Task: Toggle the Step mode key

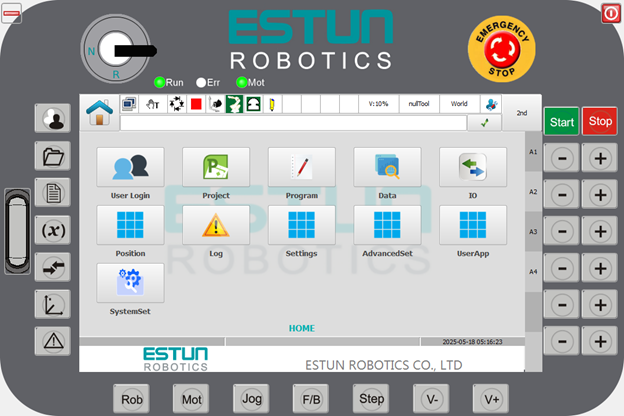Action: [371, 398]
